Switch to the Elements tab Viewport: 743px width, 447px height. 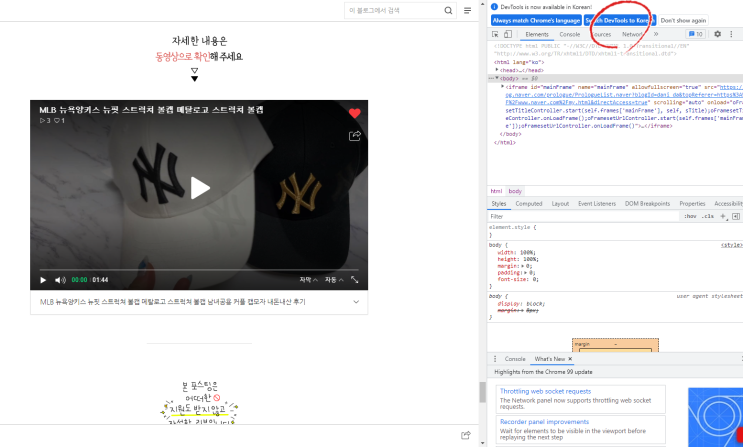[x=537, y=34]
